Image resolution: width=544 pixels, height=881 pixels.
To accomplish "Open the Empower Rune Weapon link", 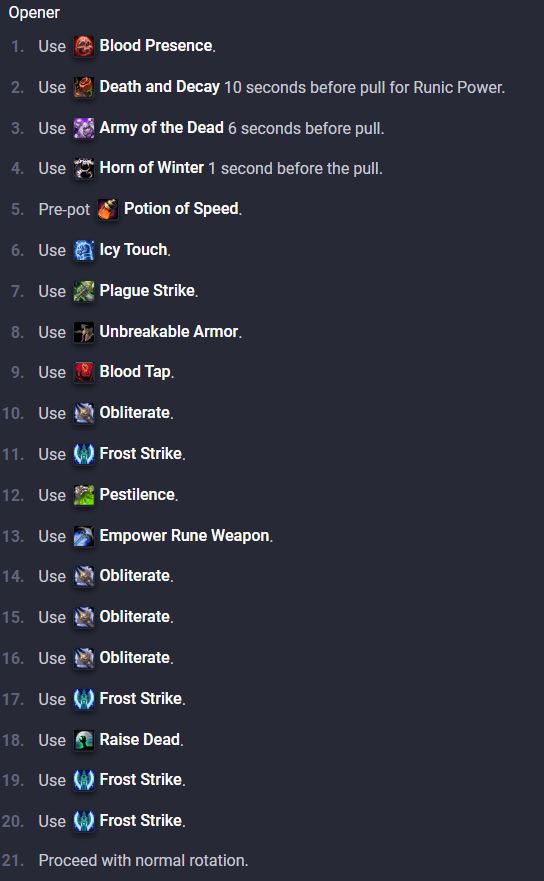I will click(184, 535).
